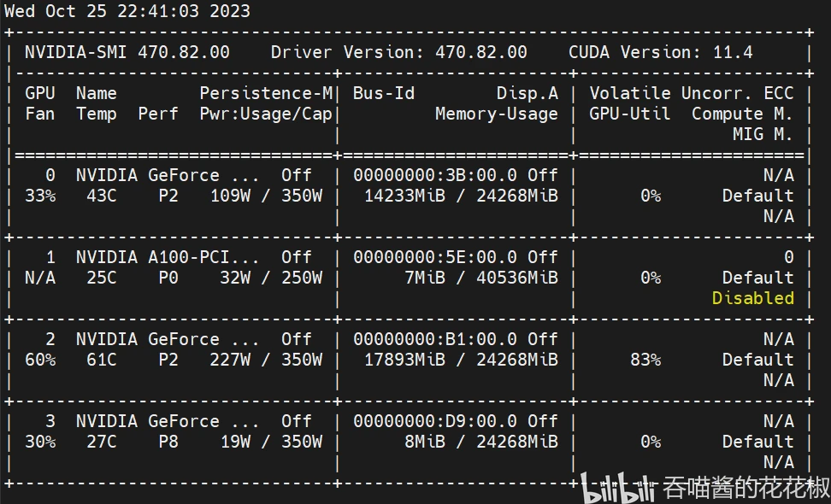Image resolution: width=831 pixels, height=504 pixels.
Task: Click memory usage 17893MiB / 24268MiB
Action: point(461,360)
